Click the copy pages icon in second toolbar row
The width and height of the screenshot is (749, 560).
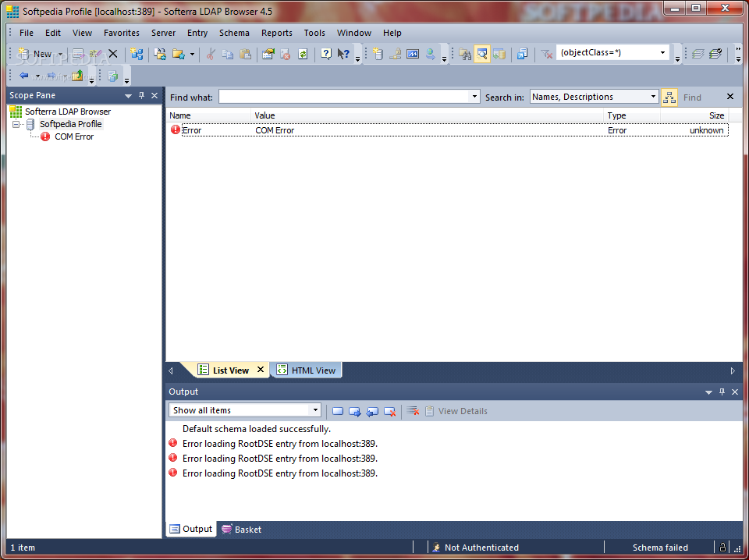click(112, 76)
